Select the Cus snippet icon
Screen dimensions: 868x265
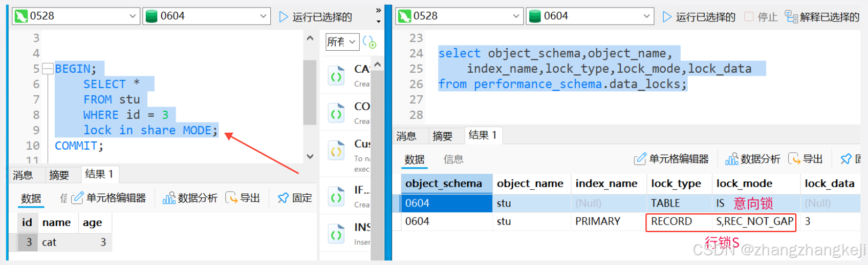[336, 150]
